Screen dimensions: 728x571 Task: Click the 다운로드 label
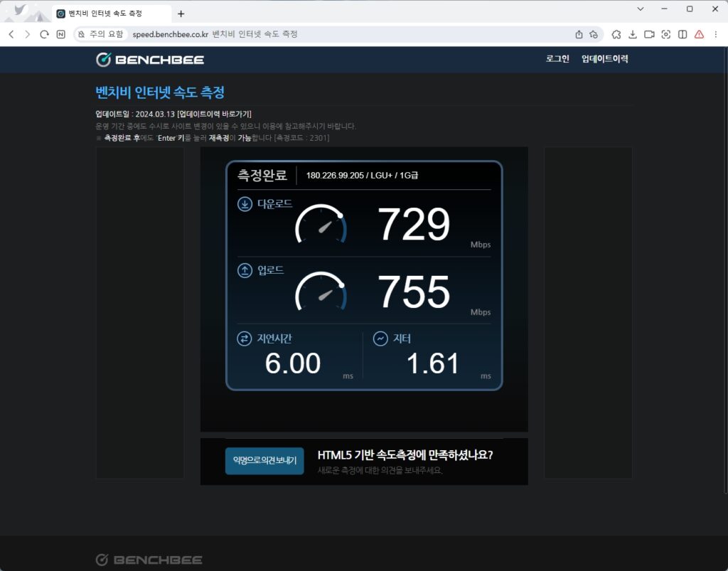tap(275, 204)
